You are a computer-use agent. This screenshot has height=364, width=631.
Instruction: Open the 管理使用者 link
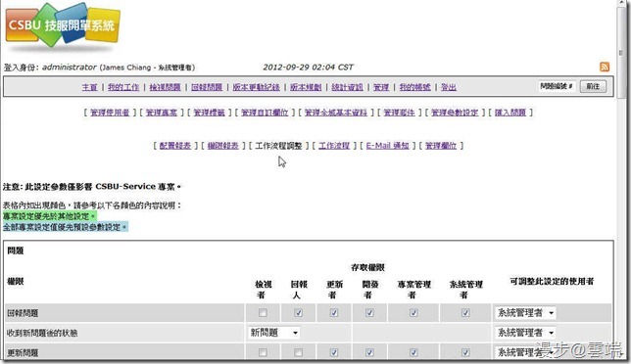tap(110, 113)
